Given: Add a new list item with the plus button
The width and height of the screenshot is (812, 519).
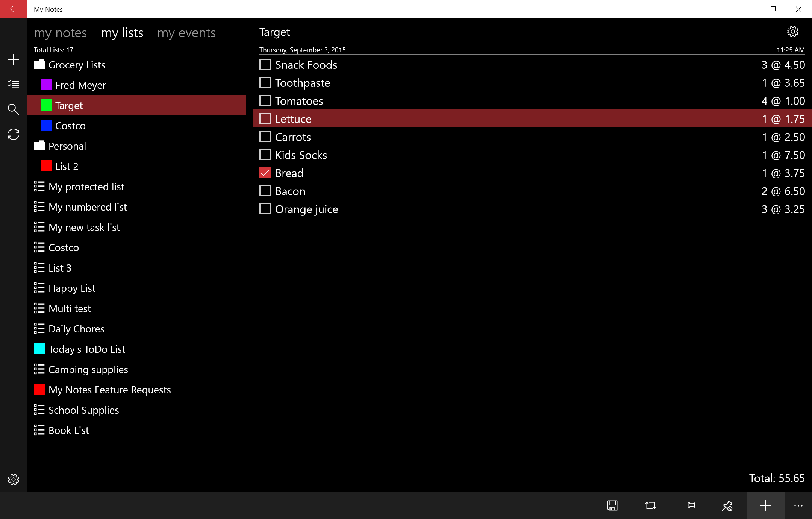Looking at the screenshot, I should click(x=765, y=505).
